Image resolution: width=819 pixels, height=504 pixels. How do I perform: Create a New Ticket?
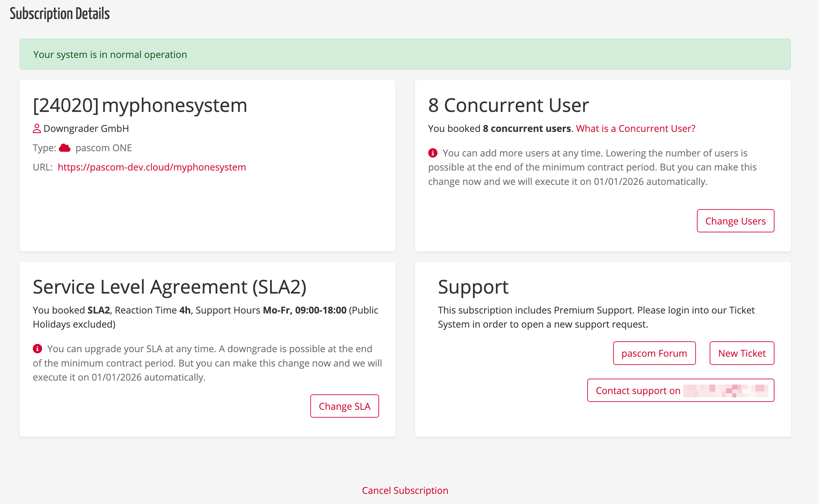tap(742, 353)
